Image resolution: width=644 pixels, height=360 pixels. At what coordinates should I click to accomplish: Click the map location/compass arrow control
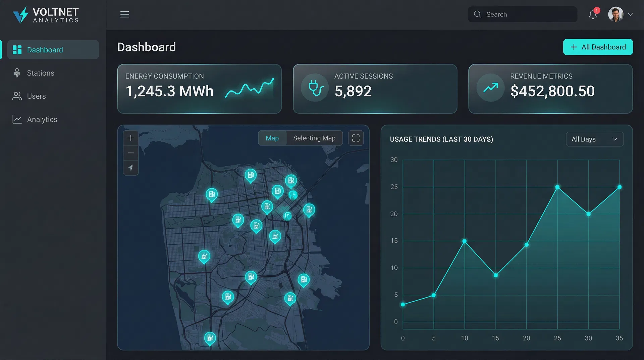click(130, 168)
